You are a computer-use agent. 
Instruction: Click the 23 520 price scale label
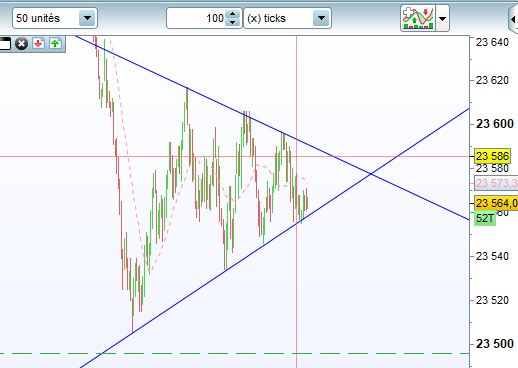(492, 300)
